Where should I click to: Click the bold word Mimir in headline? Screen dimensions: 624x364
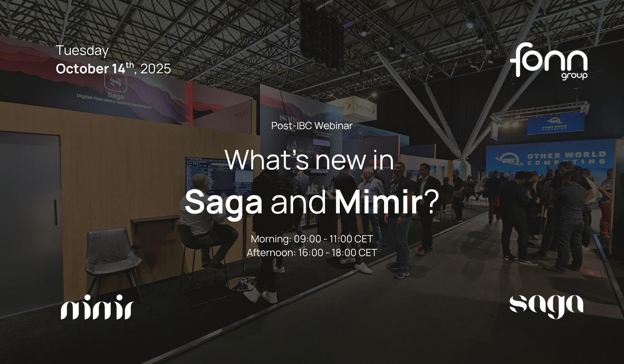tap(378, 202)
